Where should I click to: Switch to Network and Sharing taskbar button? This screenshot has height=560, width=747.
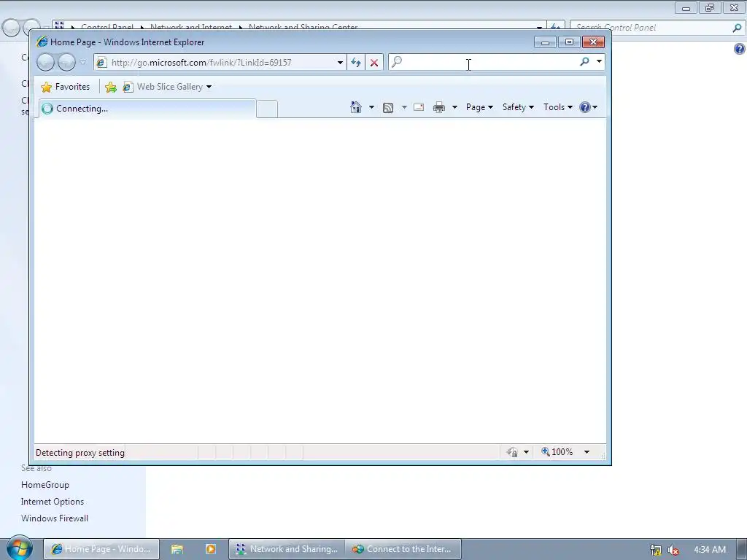287,549
